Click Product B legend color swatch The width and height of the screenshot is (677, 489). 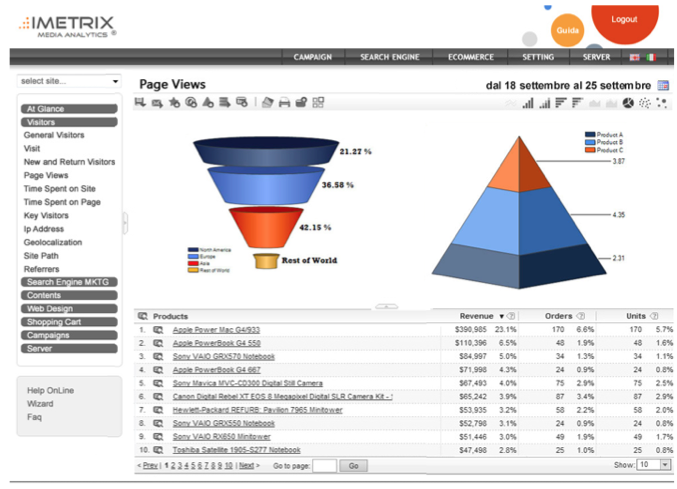[590, 142]
